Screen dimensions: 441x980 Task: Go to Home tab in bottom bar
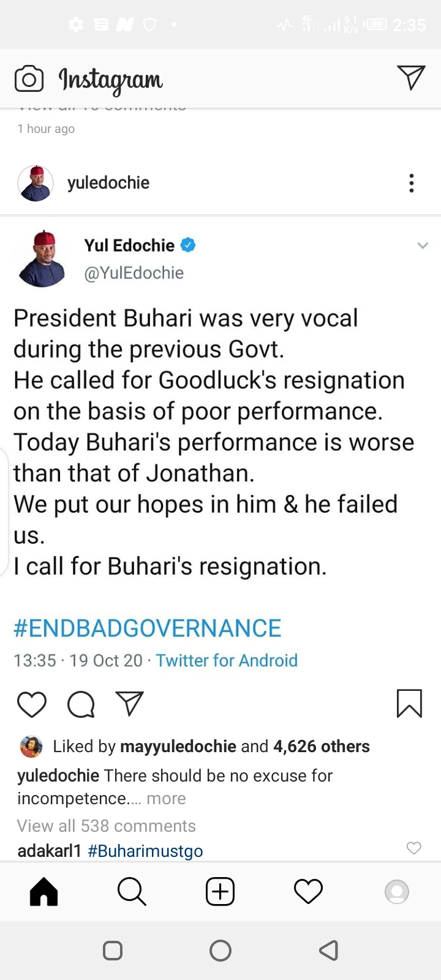[43, 891]
